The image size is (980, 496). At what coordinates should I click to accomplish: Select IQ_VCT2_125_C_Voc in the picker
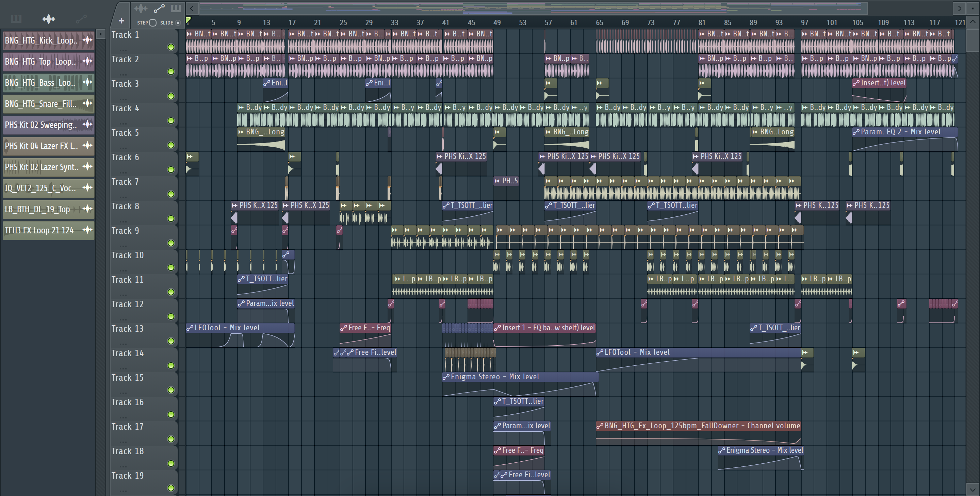click(49, 188)
